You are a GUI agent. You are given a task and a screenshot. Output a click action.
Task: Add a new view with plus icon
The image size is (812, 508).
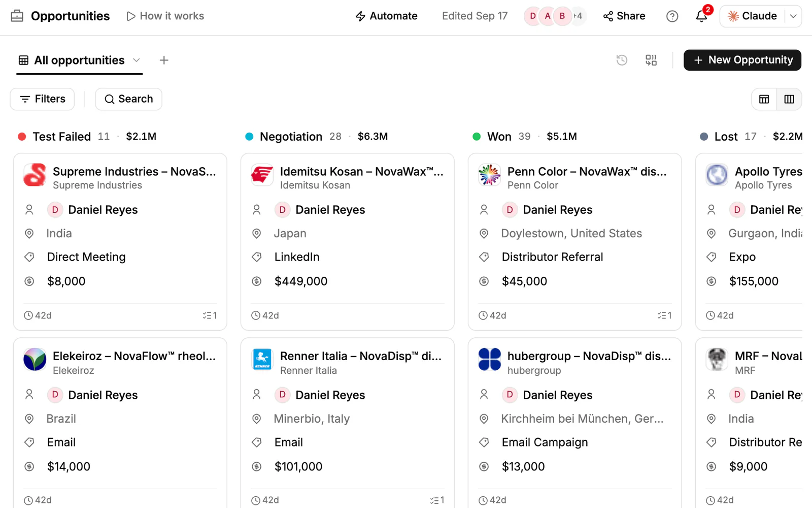click(x=164, y=60)
